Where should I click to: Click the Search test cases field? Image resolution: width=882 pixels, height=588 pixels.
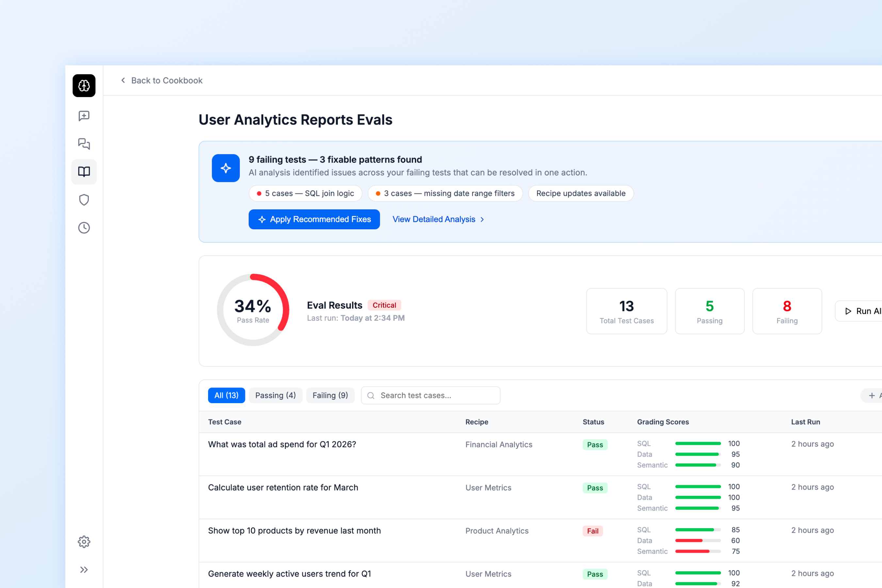pos(431,395)
